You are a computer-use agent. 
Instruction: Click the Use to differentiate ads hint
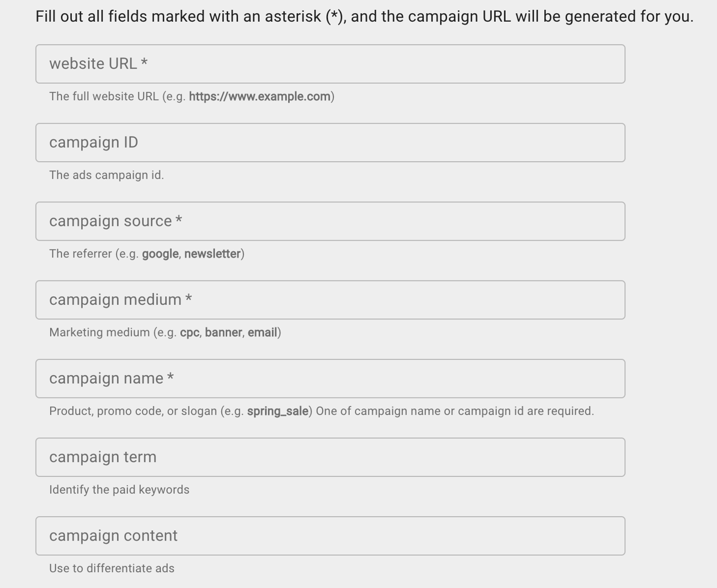[112, 568]
